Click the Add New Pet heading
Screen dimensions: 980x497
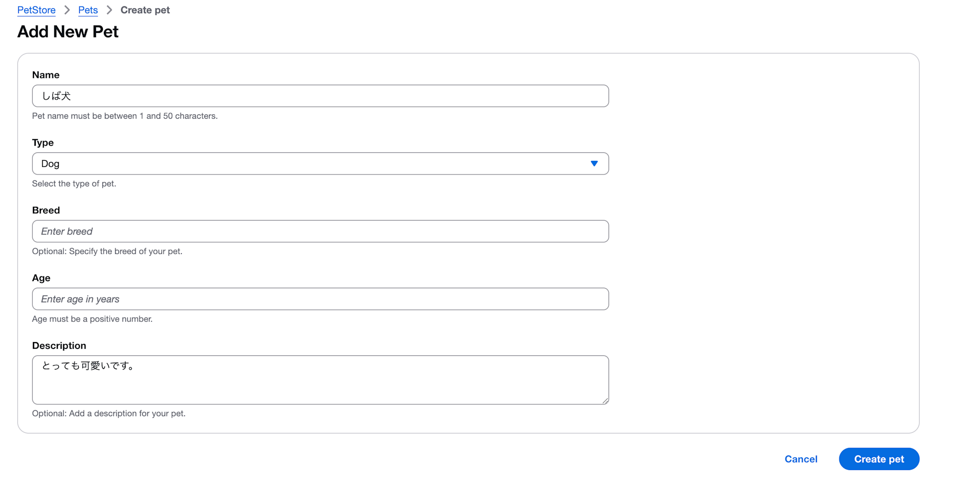pyautogui.click(x=68, y=32)
